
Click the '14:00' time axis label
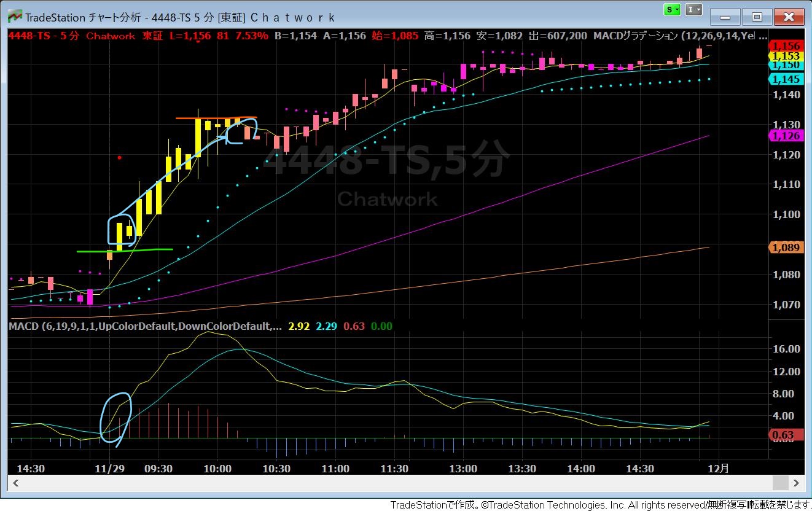point(581,469)
